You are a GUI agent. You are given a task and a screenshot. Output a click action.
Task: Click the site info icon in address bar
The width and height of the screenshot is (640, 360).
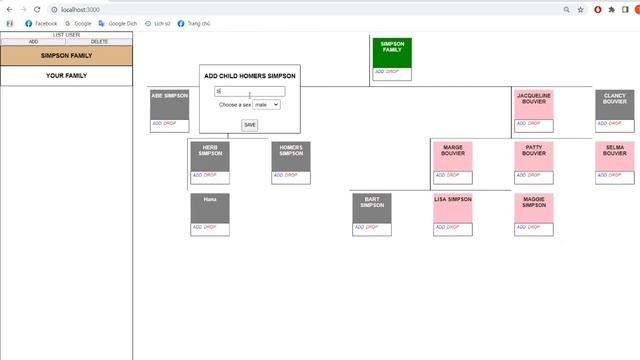pos(54,9)
